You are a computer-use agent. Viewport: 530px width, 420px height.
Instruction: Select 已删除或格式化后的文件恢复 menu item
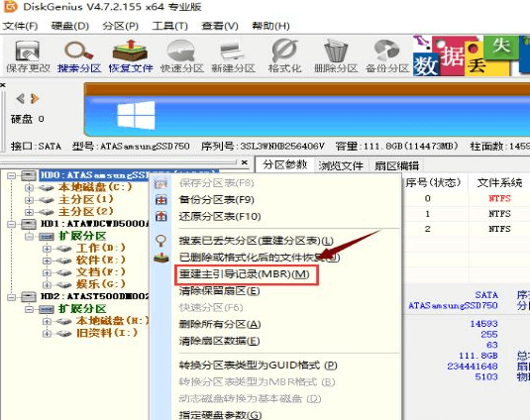(x=260, y=258)
